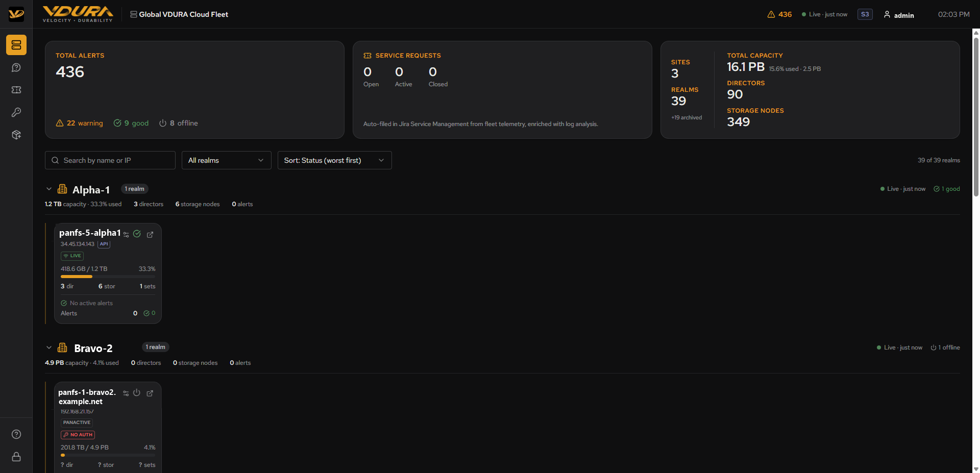Viewport: 980px width, 473px height.
Task: Click the Bravo-2 site building icon
Action: [x=62, y=347]
